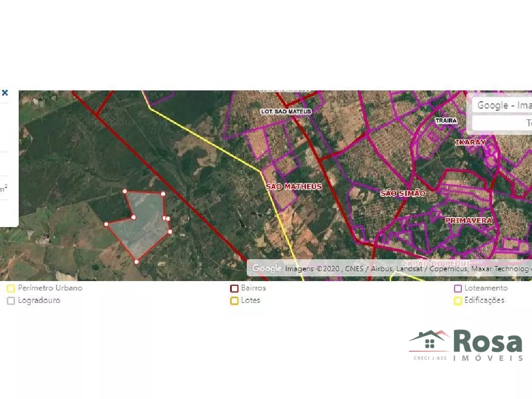Viewport: 532px width, 399px height.
Task: Close the side panel with the X icon
Action: click(5, 92)
